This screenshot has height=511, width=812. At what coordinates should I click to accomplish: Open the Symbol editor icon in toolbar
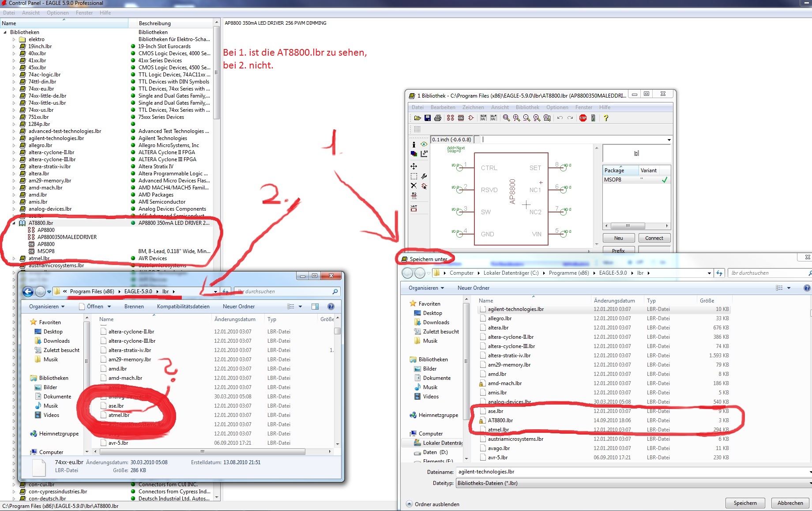471,118
